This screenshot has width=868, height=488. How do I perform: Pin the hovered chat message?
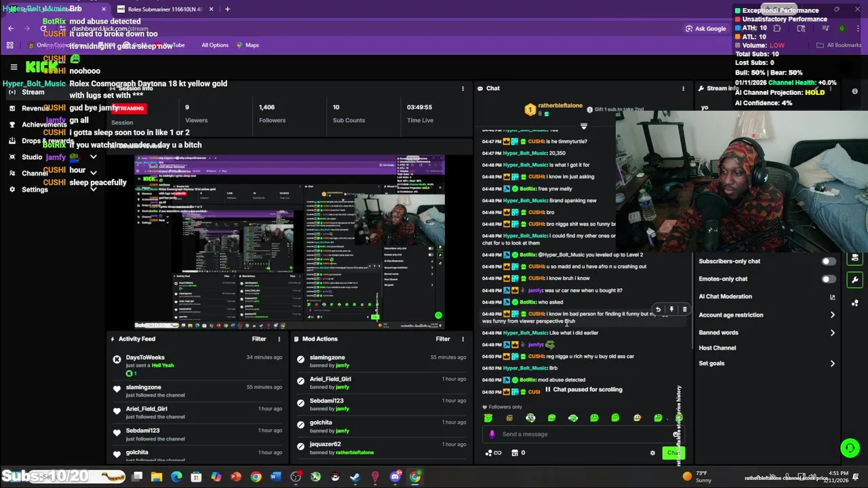click(671, 310)
